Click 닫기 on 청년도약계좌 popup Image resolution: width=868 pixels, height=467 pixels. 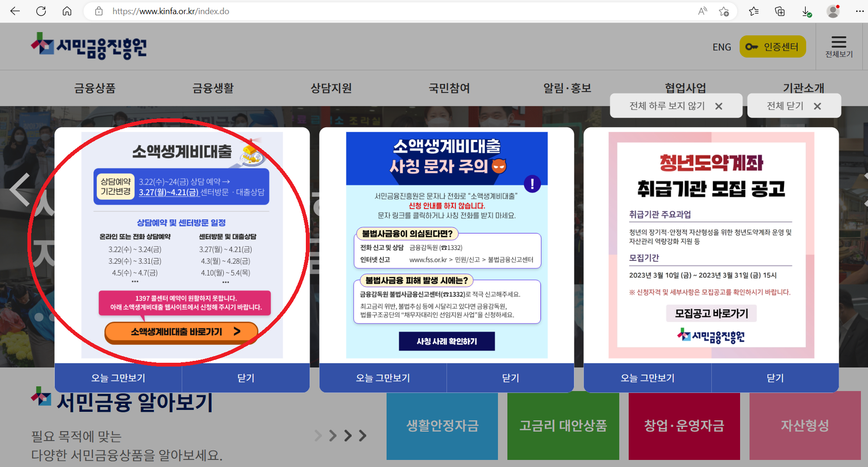pos(775,378)
